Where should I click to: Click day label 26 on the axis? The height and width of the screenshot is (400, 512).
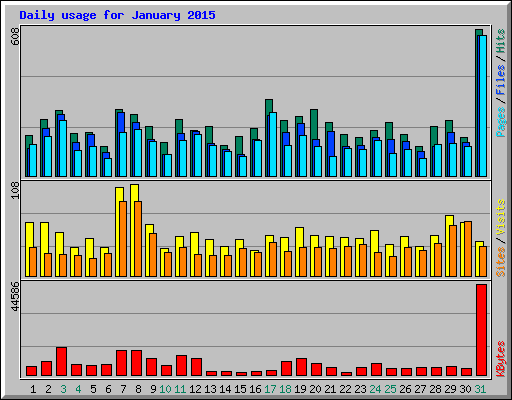click(x=405, y=389)
